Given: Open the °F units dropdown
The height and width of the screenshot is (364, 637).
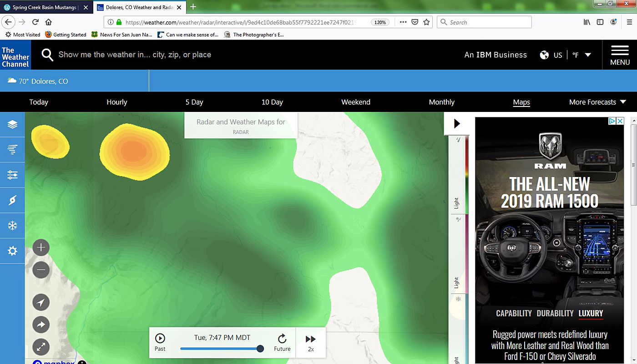Looking at the screenshot, I should pyautogui.click(x=581, y=55).
